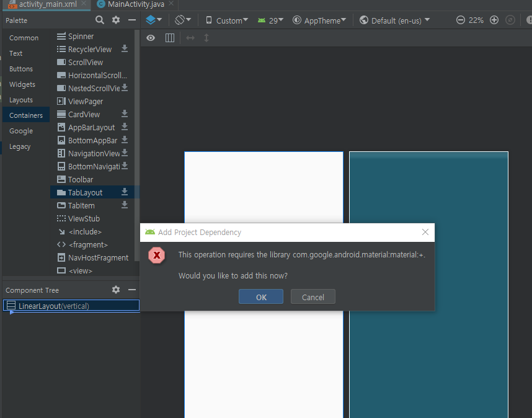The height and width of the screenshot is (418, 532).
Task: Select Buttons palette category
Action: pos(21,69)
